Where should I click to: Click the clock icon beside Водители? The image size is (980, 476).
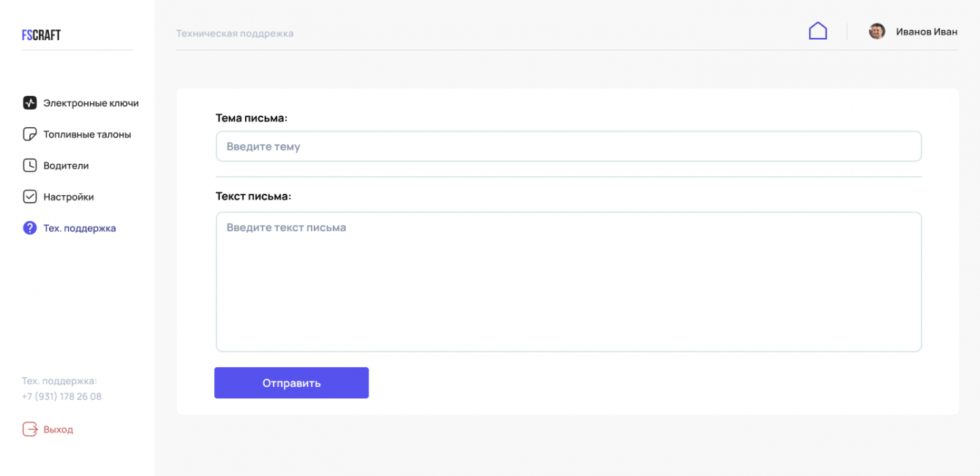(x=29, y=165)
